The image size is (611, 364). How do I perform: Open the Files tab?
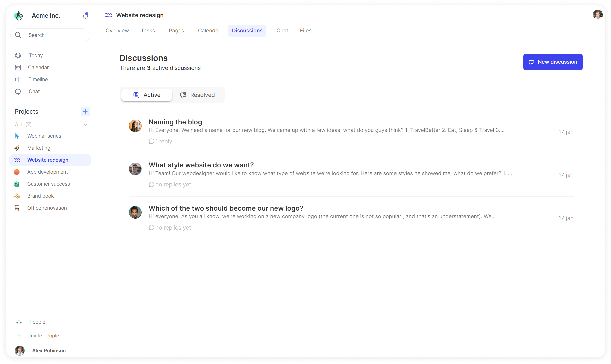[305, 31]
